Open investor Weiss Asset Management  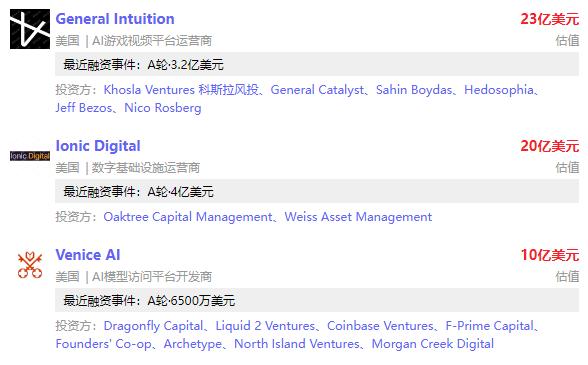click(x=358, y=217)
